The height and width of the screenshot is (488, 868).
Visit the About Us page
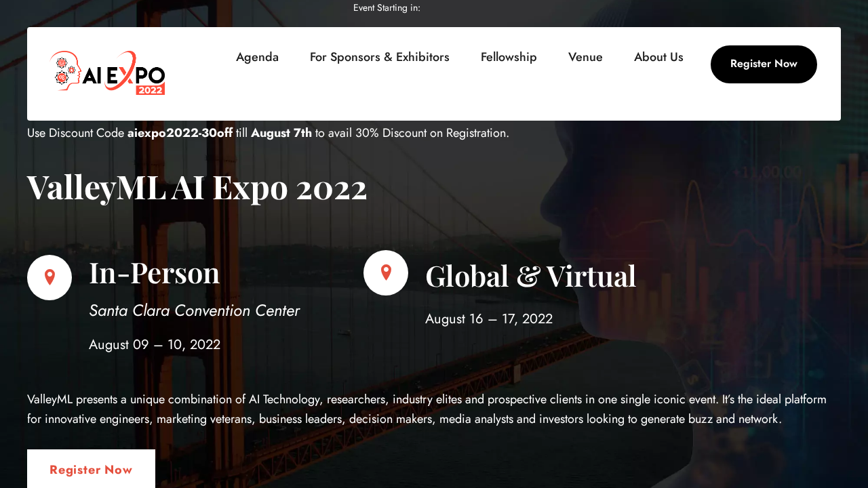(x=658, y=56)
